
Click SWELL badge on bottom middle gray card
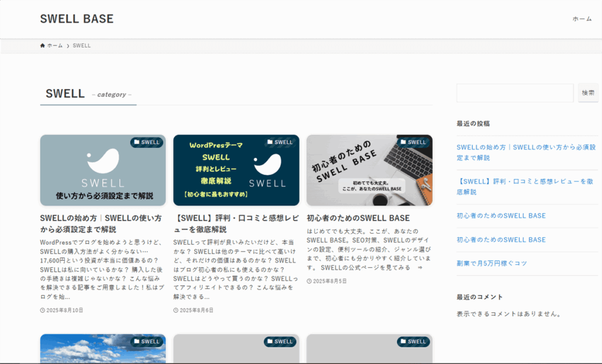(x=280, y=342)
